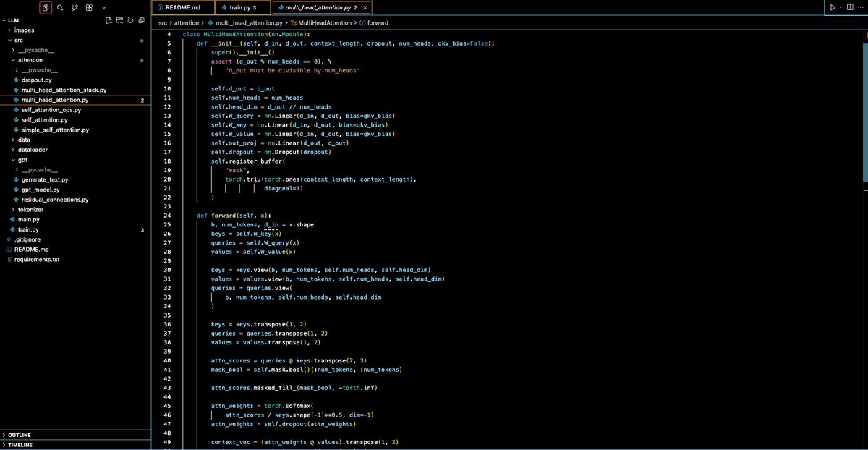
Task: Select multi_head_attention.py in explorer tree
Action: [75, 100]
